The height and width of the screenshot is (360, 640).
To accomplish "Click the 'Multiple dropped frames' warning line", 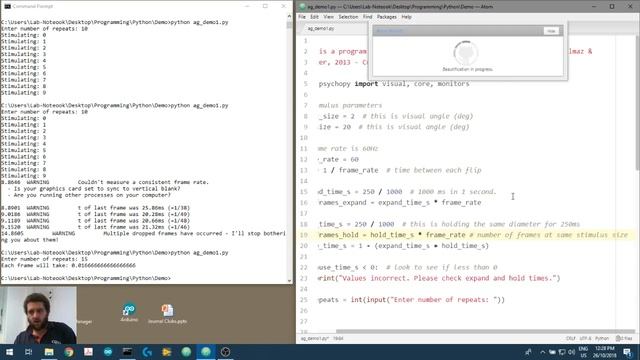I will (143, 237).
